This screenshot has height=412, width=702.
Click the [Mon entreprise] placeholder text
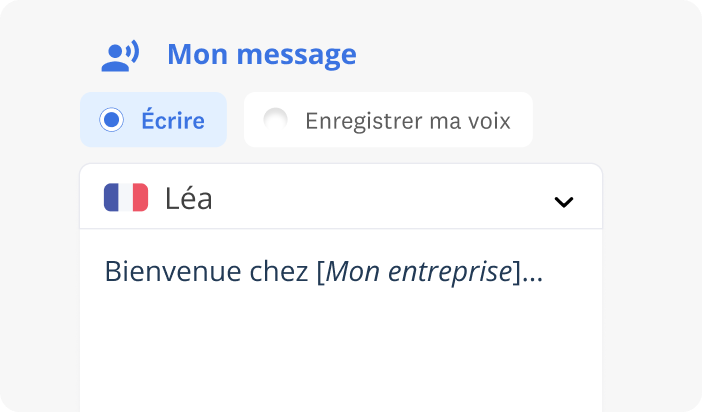point(420,271)
